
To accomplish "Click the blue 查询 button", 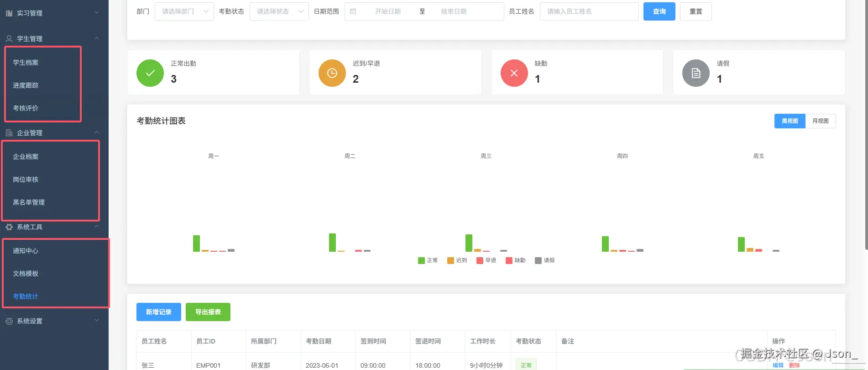I will click(x=659, y=11).
